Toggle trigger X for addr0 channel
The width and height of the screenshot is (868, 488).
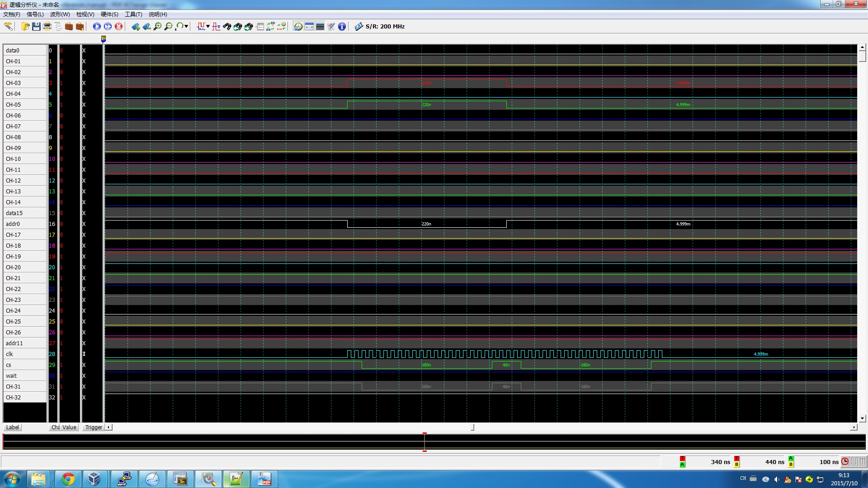pyautogui.click(x=84, y=224)
